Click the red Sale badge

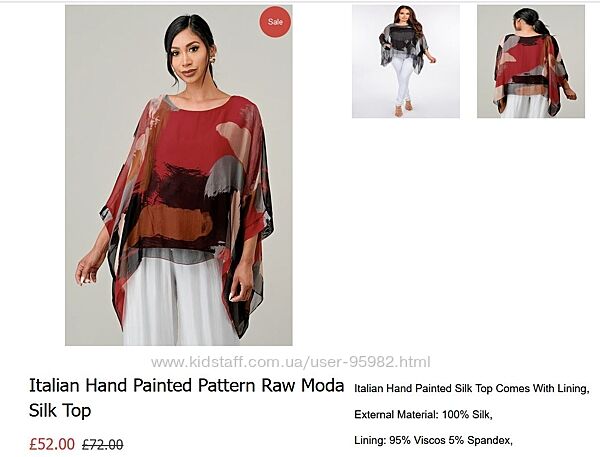275,22
